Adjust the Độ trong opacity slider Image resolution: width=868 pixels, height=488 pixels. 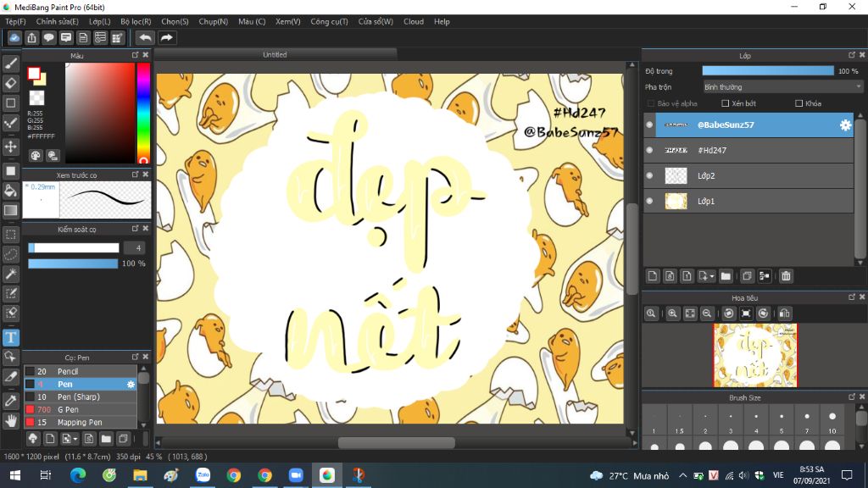click(768, 71)
